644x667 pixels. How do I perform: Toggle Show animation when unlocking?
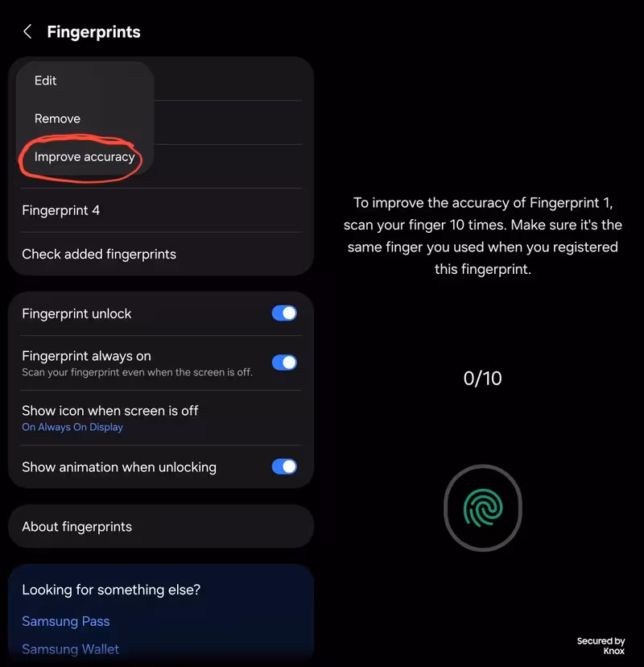pyautogui.click(x=284, y=466)
